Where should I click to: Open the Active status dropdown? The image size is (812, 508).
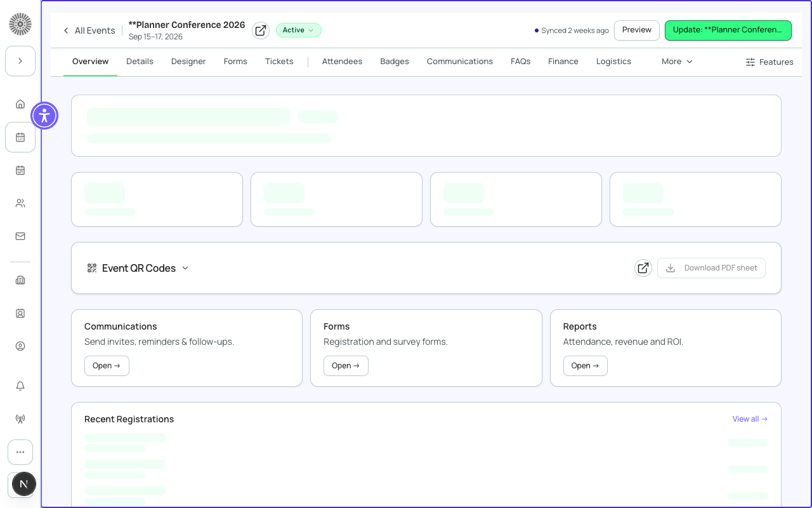pos(298,30)
